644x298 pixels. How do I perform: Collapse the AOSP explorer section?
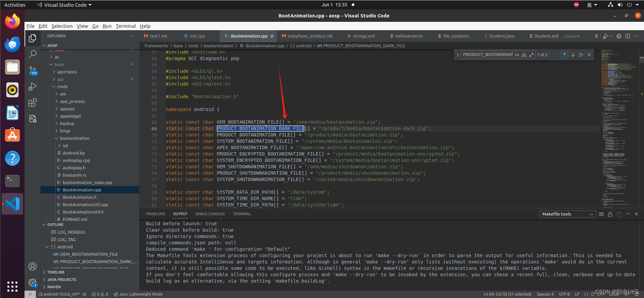coord(44,46)
